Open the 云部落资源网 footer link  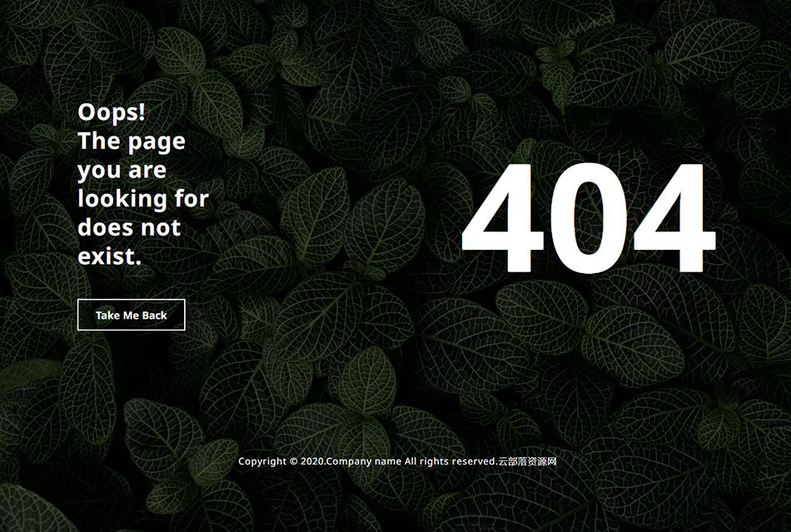pyautogui.click(x=527, y=461)
